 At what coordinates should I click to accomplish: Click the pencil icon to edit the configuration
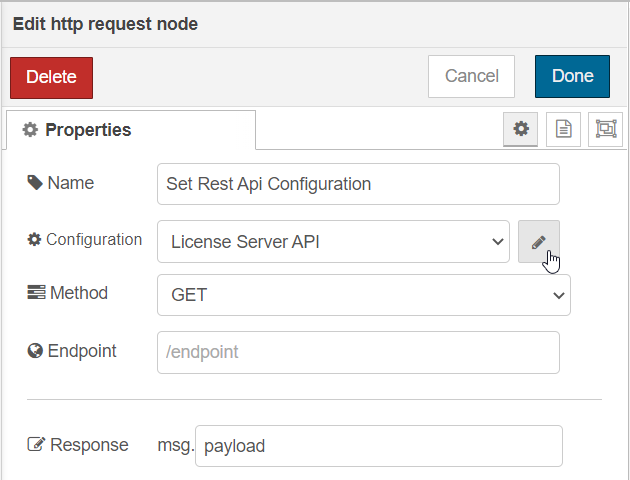tap(538, 241)
